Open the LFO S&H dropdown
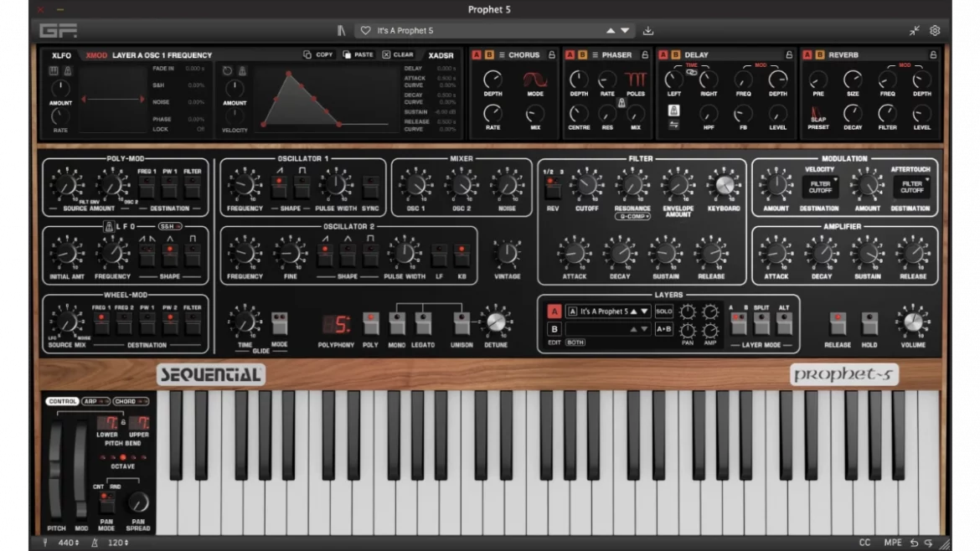 (169, 226)
